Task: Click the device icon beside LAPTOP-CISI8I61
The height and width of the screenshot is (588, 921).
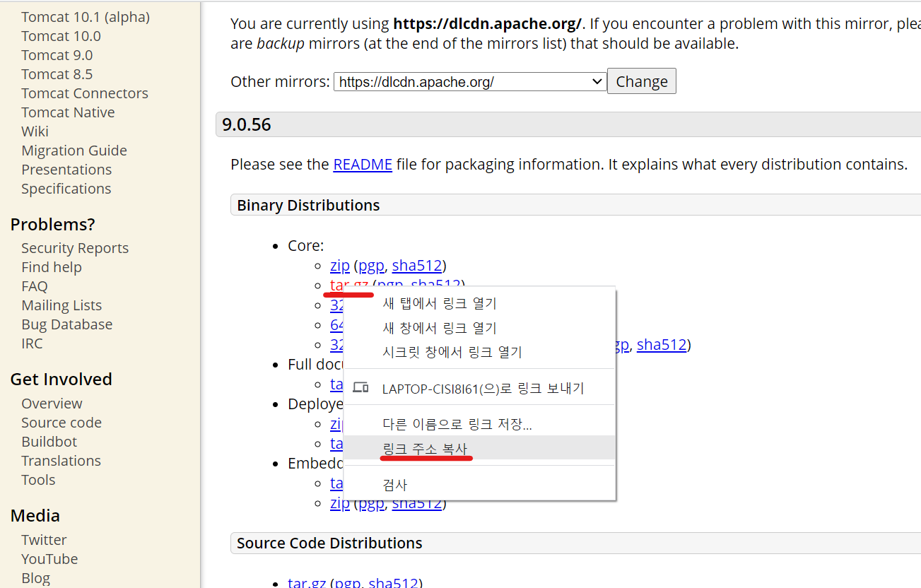Action: pos(360,387)
